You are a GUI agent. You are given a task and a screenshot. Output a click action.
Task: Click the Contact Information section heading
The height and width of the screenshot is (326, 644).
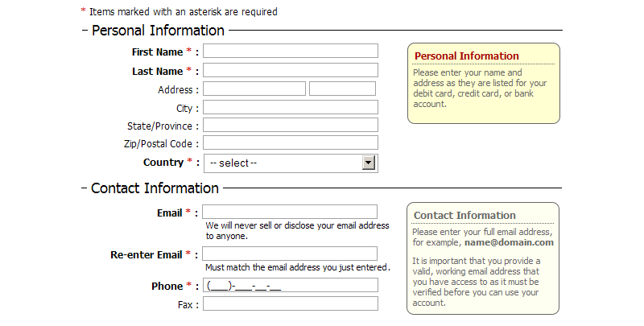[155, 188]
